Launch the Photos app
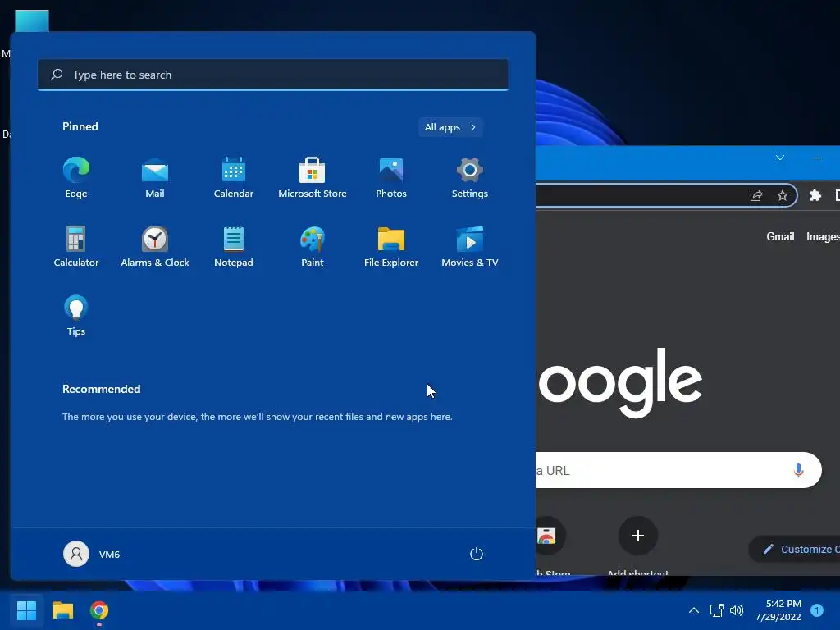Image resolution: width=840 pixels, height=630 pixels. [x=391, y=178]
